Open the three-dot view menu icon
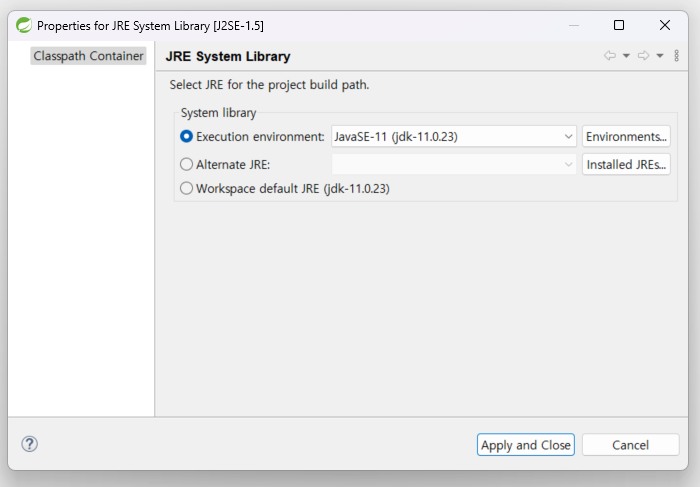Screen dimensions: 700x487 (x=677, y=56)
